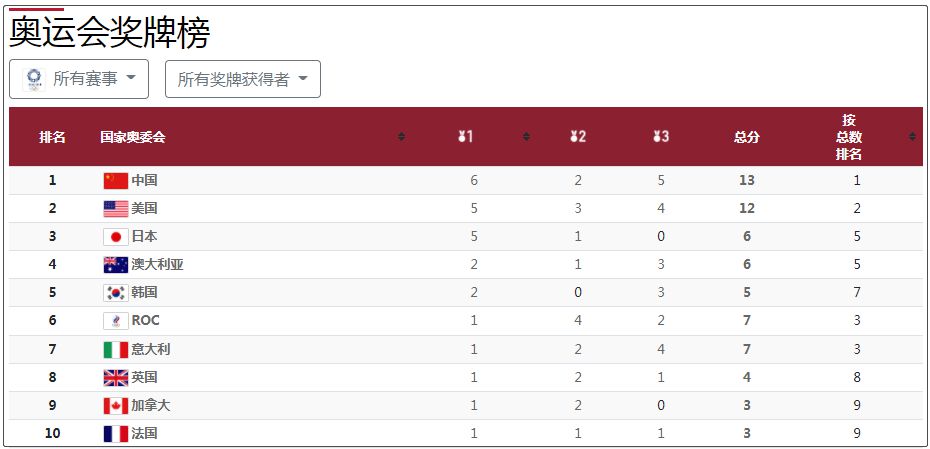Click the Australia flag icon
930x449 pixels.
pos(116,265)
